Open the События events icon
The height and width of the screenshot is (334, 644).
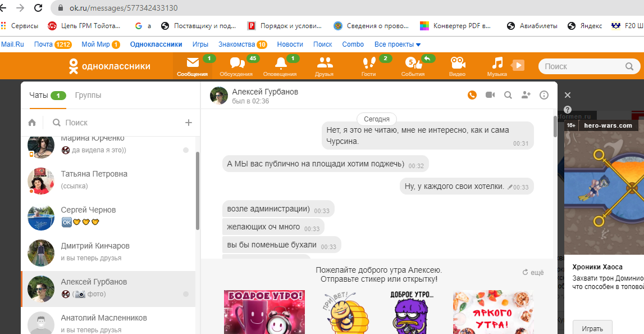[x=413, y=66]
